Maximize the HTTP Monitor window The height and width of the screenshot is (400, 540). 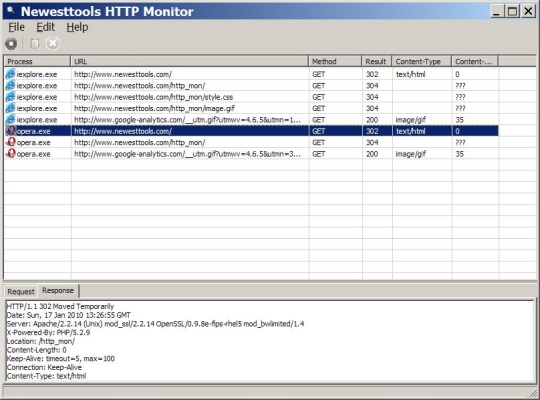click(512, 11)
